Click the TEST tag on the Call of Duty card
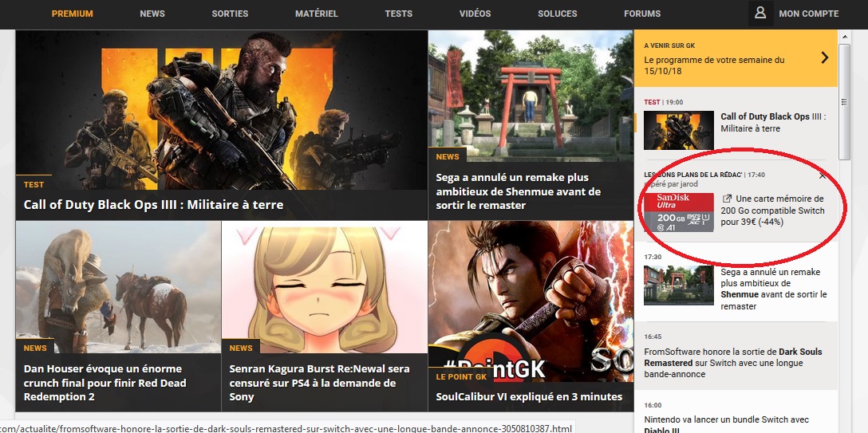This screenshot has height=433, width=868. click(x=34, y=184)
